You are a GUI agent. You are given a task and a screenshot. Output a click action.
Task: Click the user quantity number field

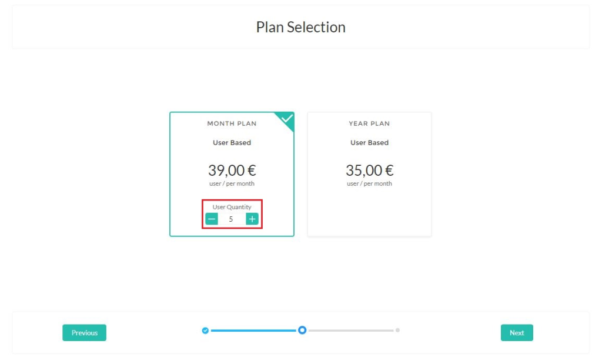click(231, 219)
